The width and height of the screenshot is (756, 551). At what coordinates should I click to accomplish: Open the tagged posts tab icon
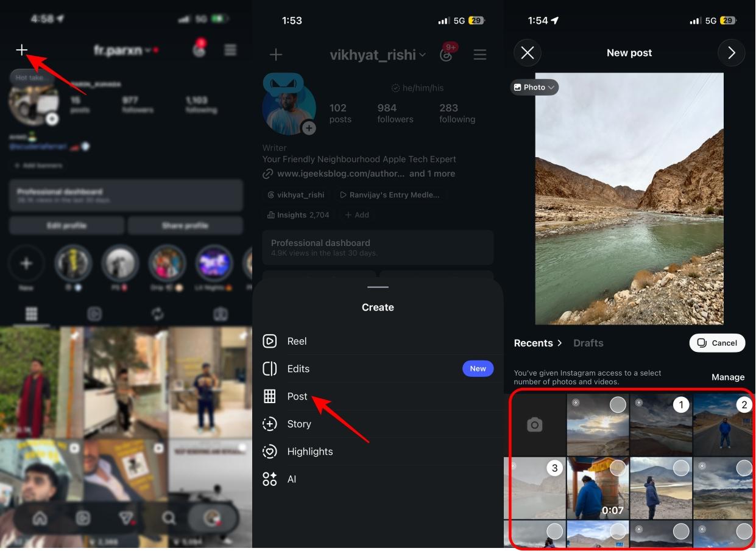(x=220, y=314)
